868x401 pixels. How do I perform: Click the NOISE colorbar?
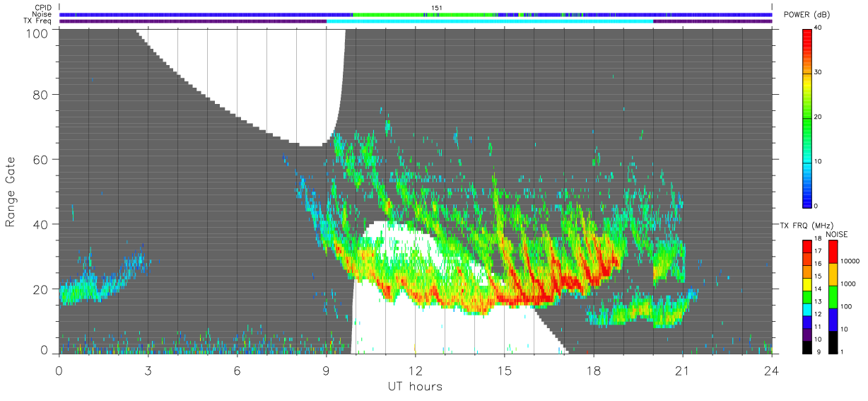pyautogui.click(x=833, y=296)
